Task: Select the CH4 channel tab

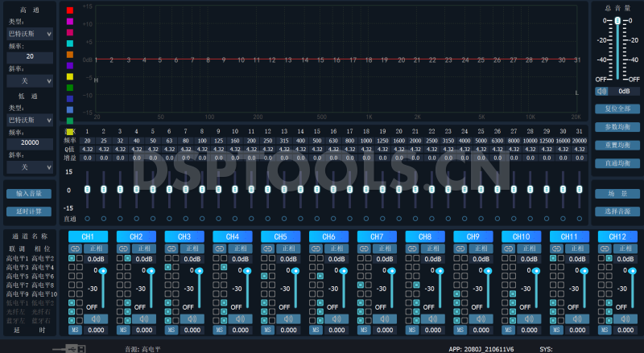Action: coord(232,236)
